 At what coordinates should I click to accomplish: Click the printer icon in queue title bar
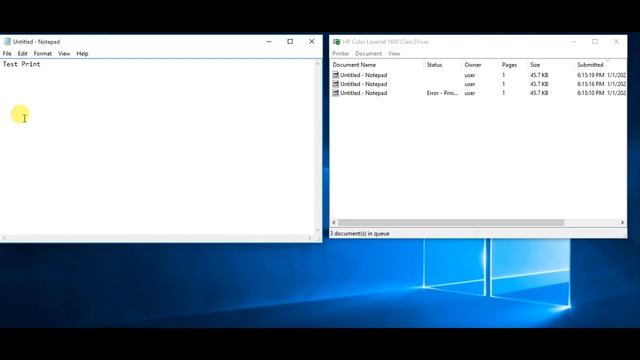coord(336,42)
